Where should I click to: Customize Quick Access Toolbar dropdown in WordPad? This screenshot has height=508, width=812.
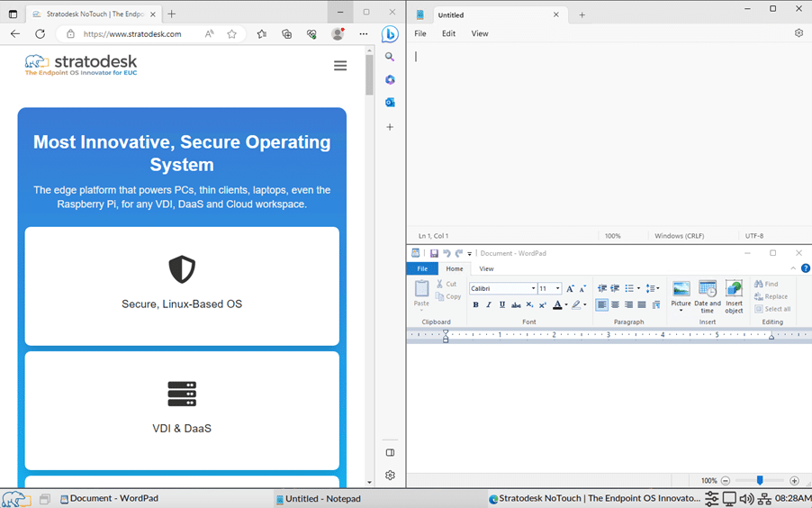tap(470, 254)
